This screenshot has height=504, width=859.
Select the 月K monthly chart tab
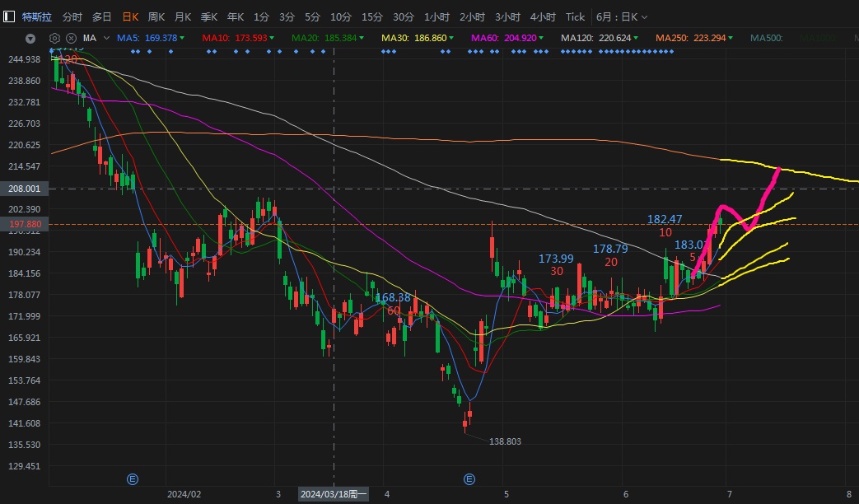[182, 16]
